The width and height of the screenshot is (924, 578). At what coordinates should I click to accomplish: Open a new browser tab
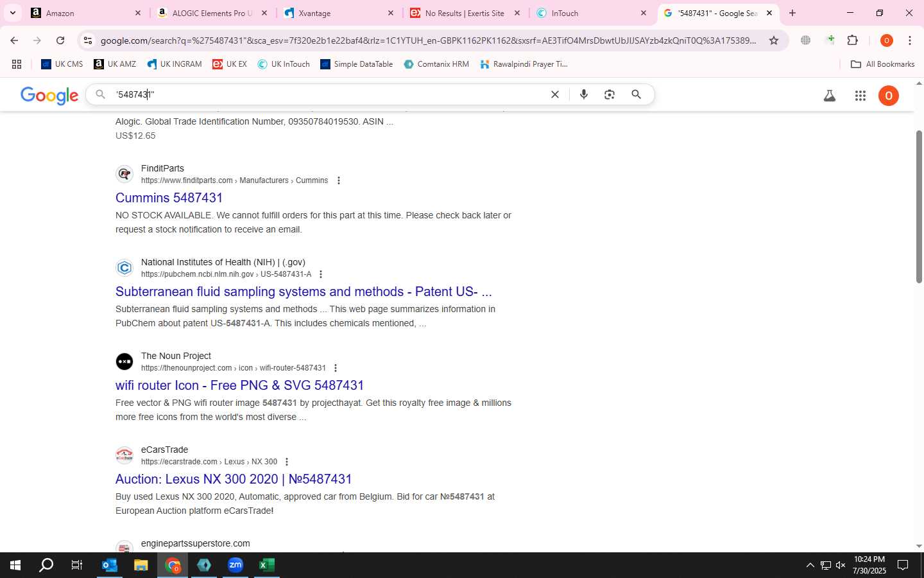(792, 13)
